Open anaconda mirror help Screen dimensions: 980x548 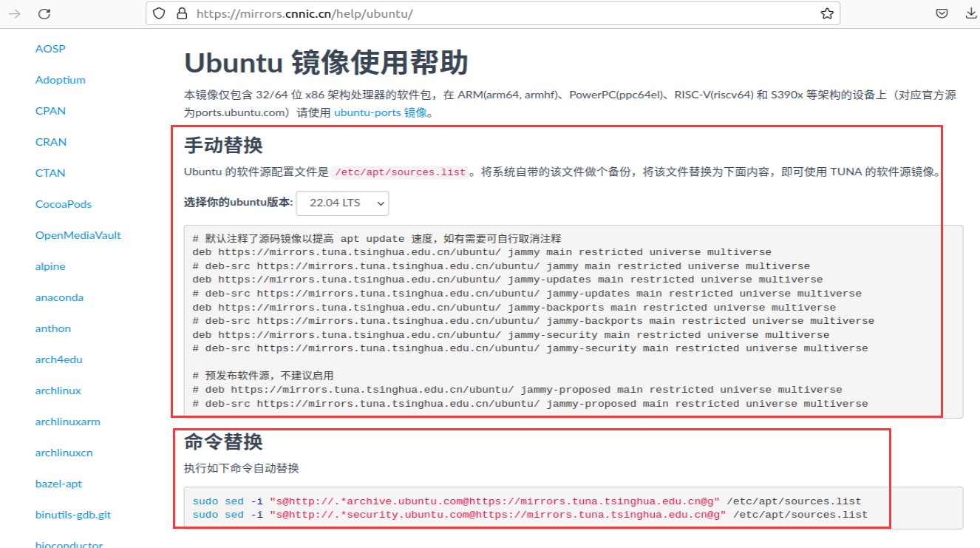click(59, 297)
